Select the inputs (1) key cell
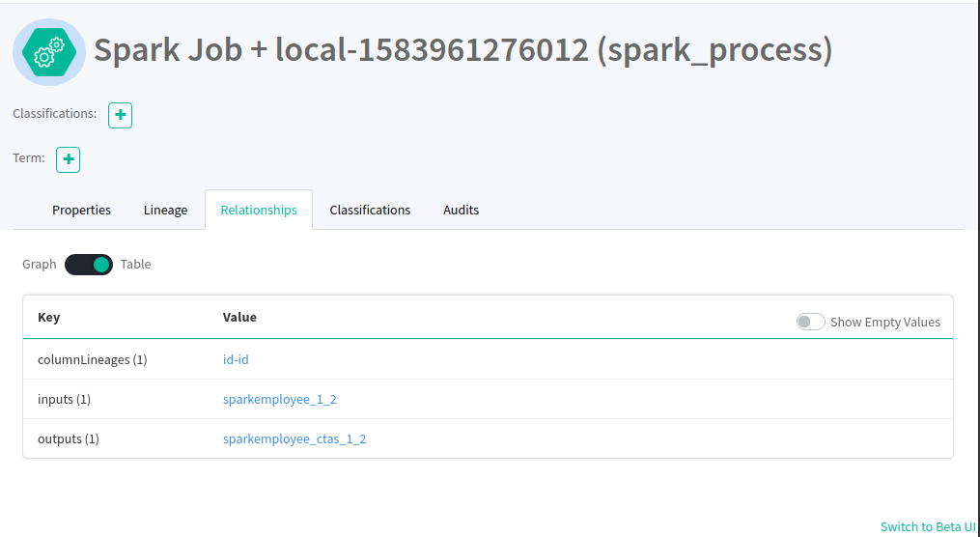Image resolution: width=980 pixels, height=537 pixels. (65, 400)
